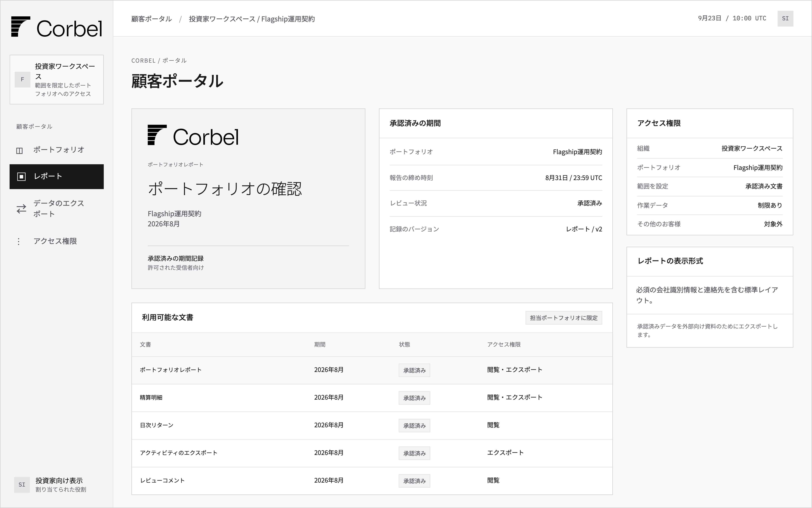Open the ポートフォリオ menu item
The image size is (812, 508).
[56, 150]
